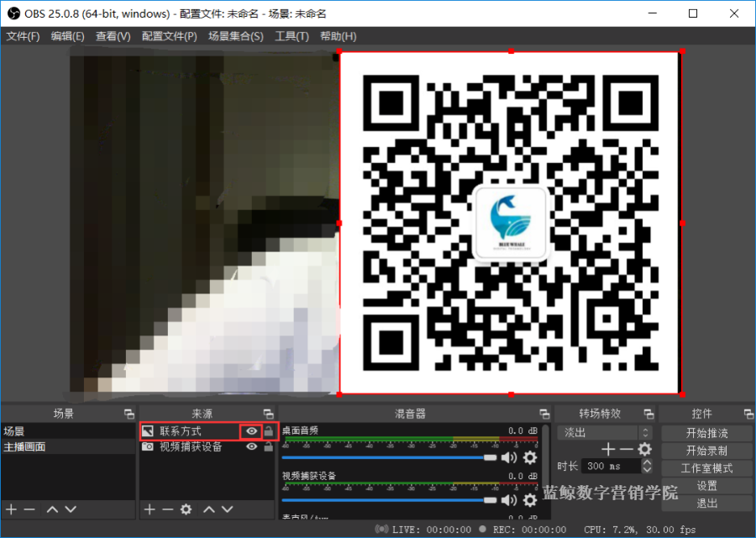Open the 场景集合(S) menu
The height and width of the screenshot is (538, 756).
coord(236,36)
